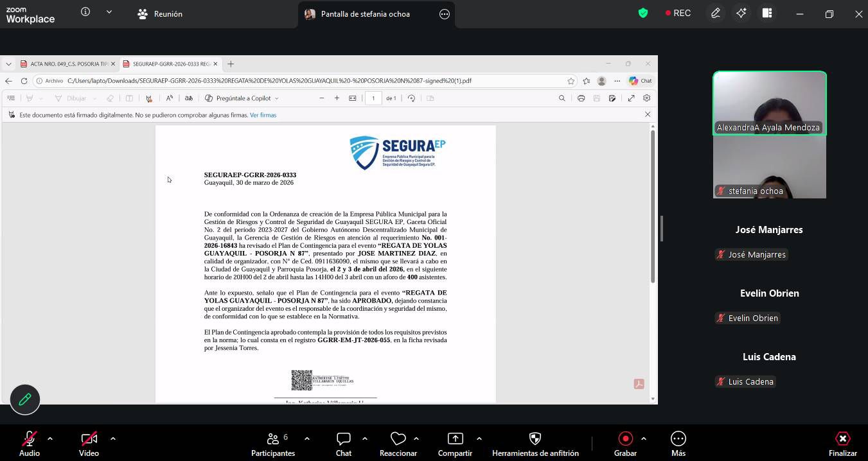Click the PDF vertical scrollbar
This screenshot has height=461, width=868.
pos(653,205)
